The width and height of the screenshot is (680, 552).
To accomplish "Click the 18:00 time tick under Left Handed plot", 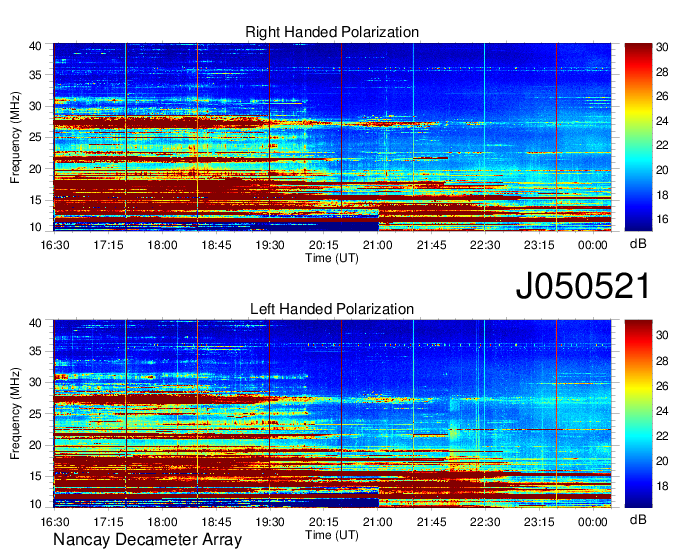I will (162, 522).
